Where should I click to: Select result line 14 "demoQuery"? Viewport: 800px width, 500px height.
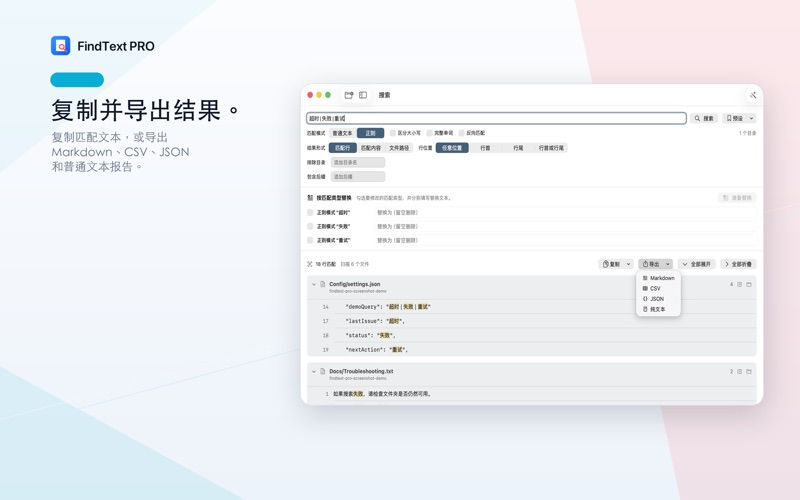[x=531, y=307]
